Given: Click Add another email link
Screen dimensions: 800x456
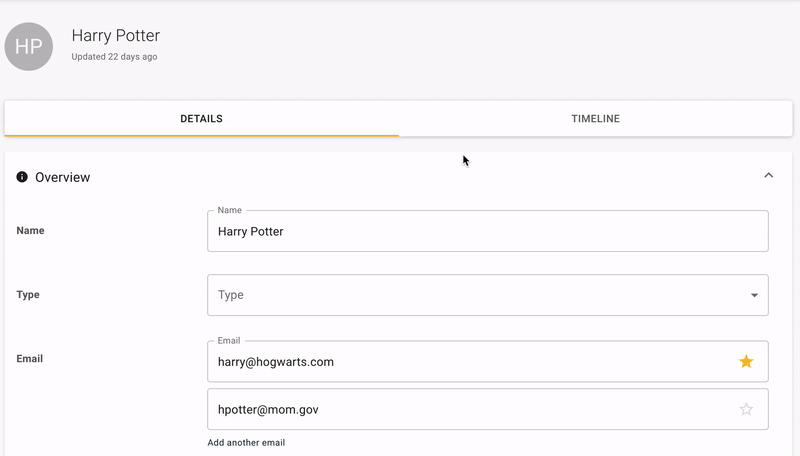Looking at the screenshot, I should click(x=246, y=443).
